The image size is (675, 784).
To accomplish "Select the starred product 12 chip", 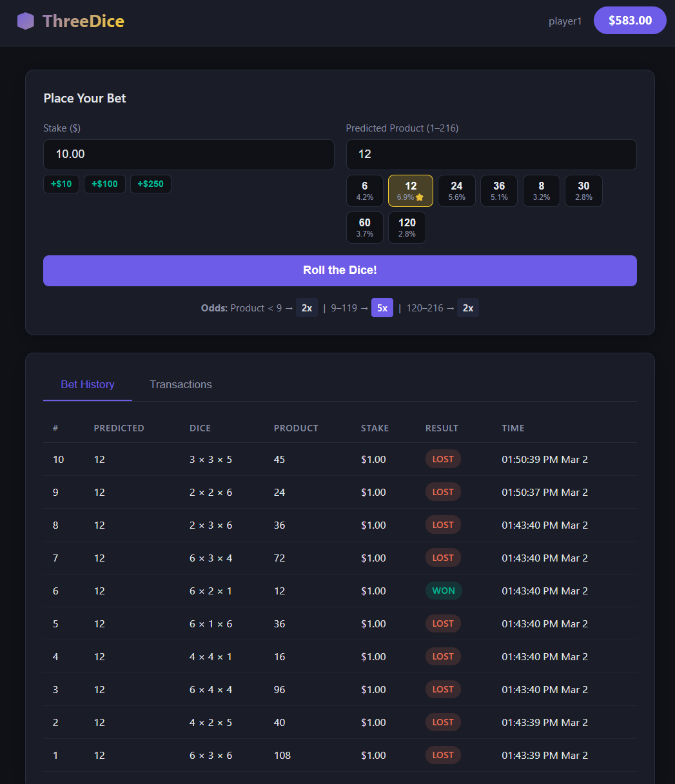I will (410, 191).
